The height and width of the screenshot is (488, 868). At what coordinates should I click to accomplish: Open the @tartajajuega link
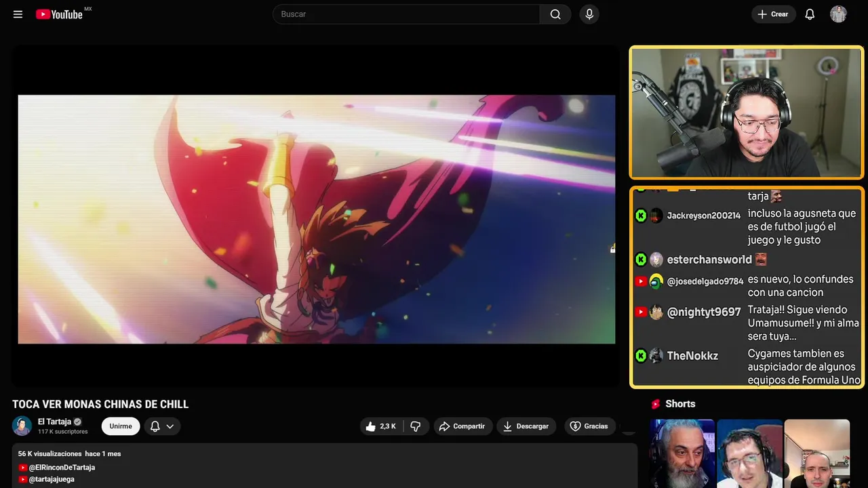[x=52, y=479]
